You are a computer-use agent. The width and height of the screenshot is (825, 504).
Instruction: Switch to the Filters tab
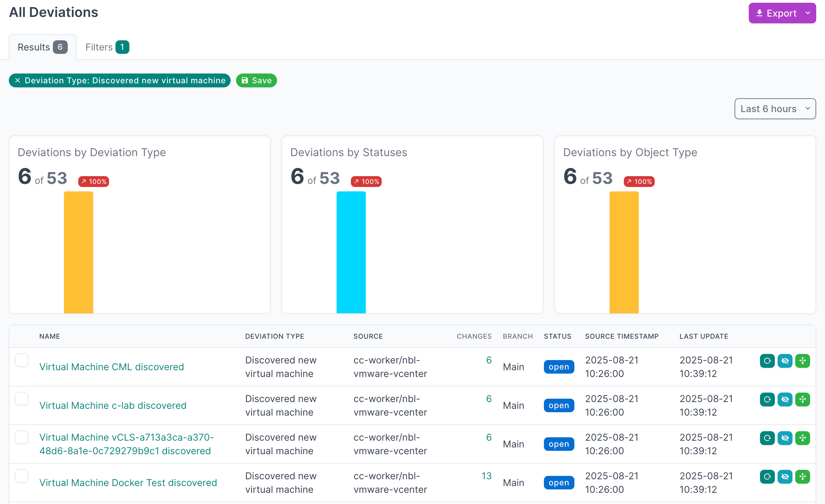107,47
